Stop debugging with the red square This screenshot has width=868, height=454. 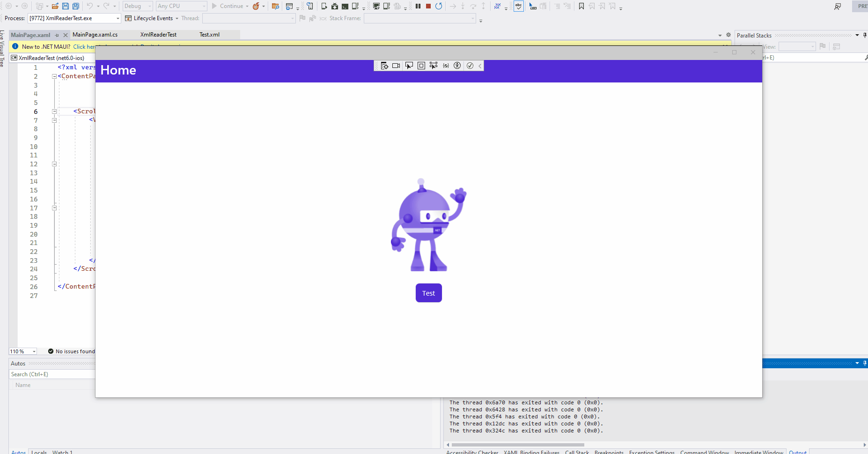pos(428,6)
